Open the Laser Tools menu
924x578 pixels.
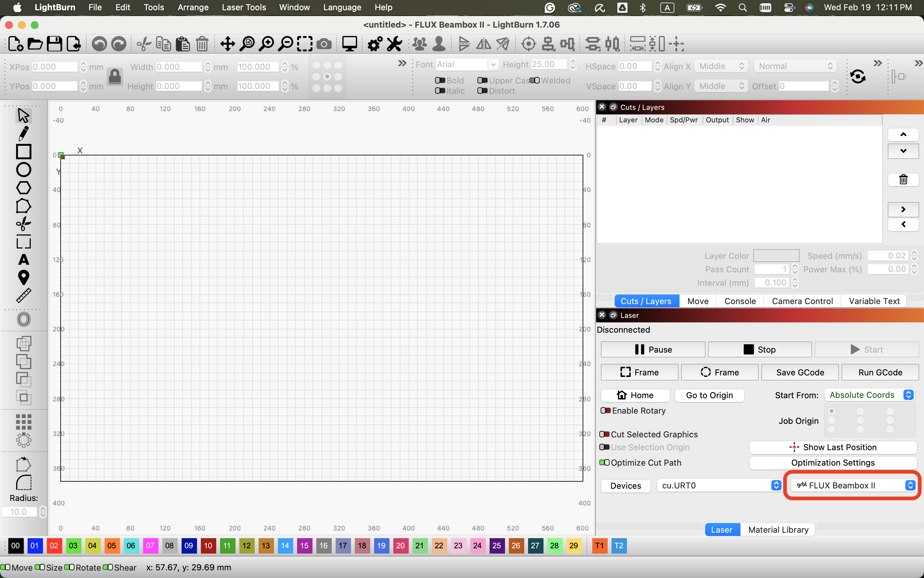(x=244, y=7)
